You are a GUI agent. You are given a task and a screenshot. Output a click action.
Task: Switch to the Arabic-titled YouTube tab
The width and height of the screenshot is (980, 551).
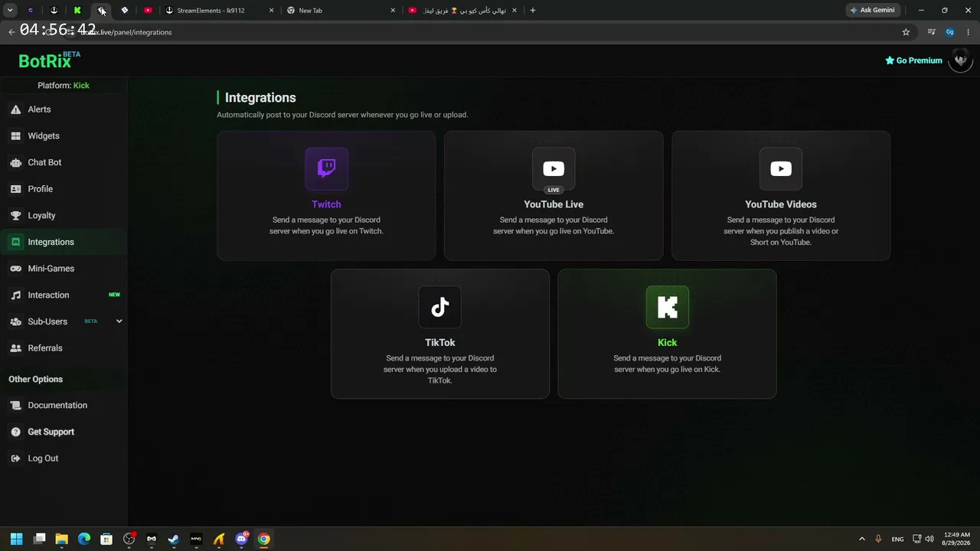click(462, 11)
